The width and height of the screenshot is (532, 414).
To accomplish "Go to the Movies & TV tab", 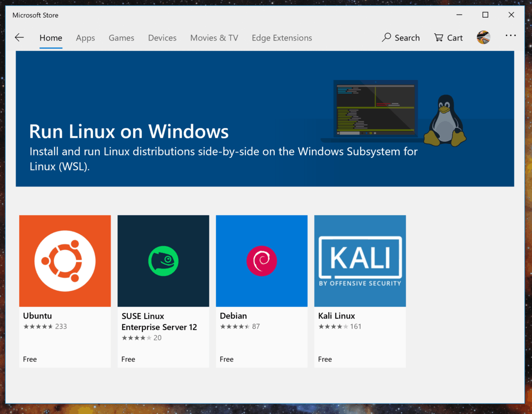I will pos(214,38).
